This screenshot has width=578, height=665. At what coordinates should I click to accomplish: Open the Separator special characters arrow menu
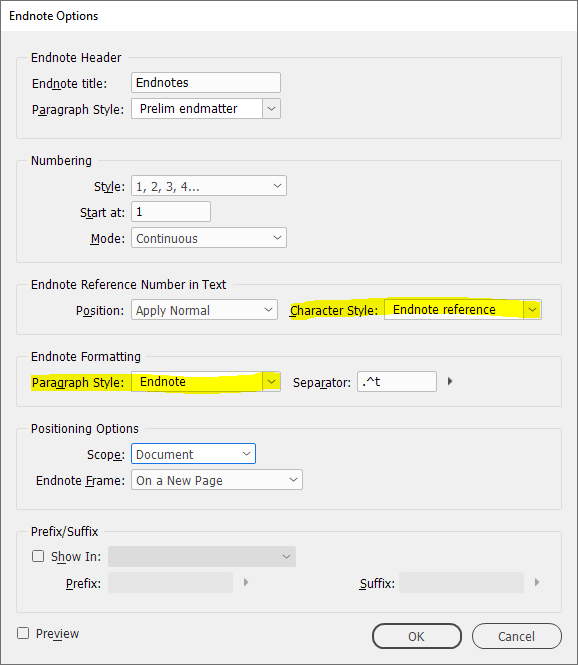coord(450,382)
